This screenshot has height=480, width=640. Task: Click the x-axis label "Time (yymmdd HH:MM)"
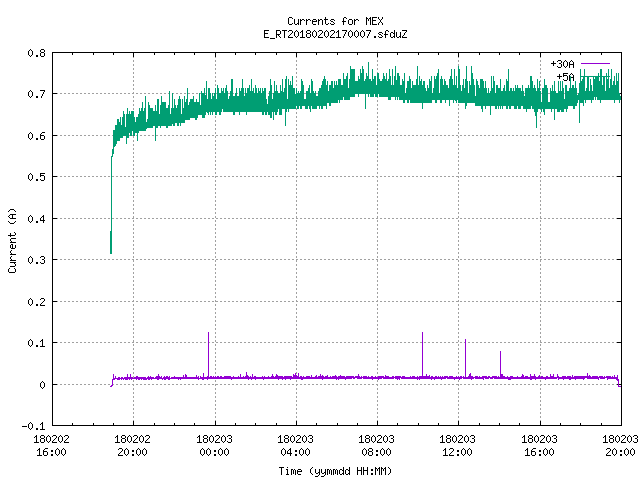(335, 471)
